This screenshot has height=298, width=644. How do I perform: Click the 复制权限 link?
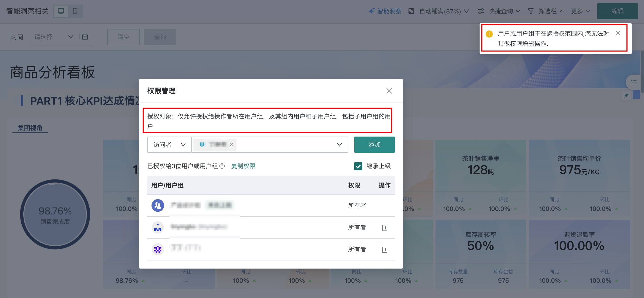tap(243, 166)
